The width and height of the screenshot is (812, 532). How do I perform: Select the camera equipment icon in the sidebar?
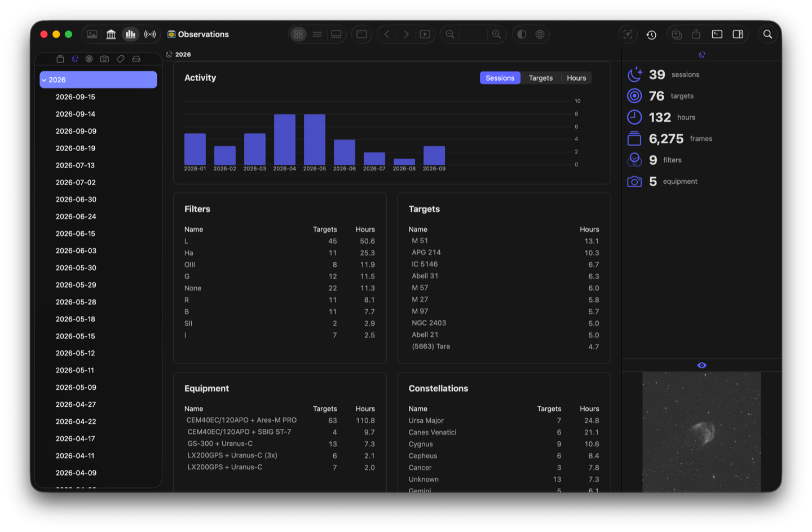tap(104, 59)
